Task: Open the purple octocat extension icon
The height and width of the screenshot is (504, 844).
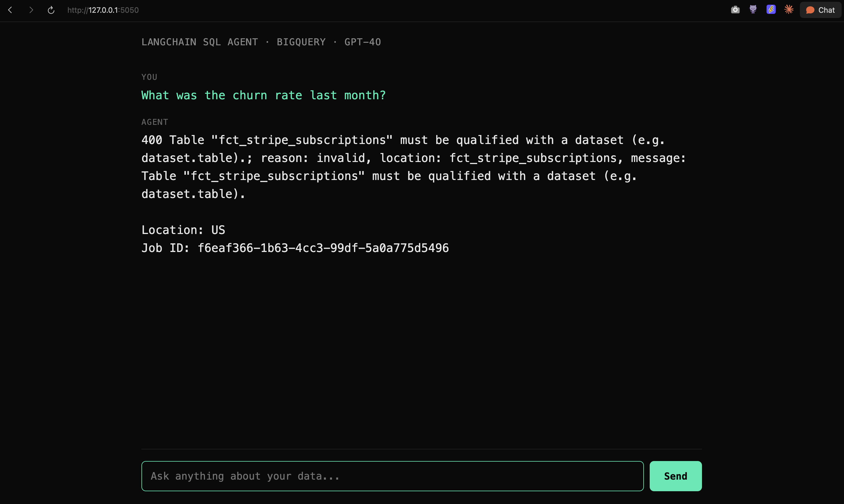Action: pos(753,10)
